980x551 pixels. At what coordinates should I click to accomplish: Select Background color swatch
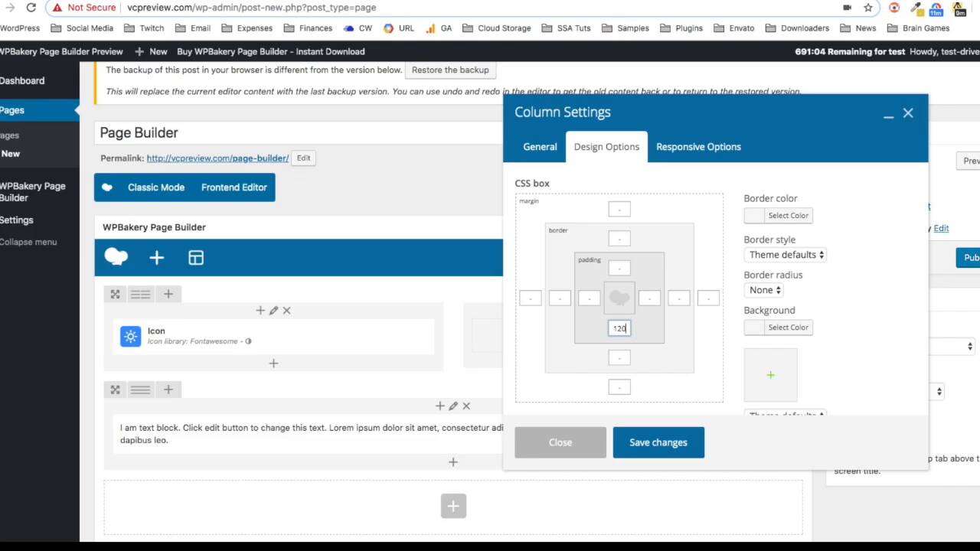[754, 328]
